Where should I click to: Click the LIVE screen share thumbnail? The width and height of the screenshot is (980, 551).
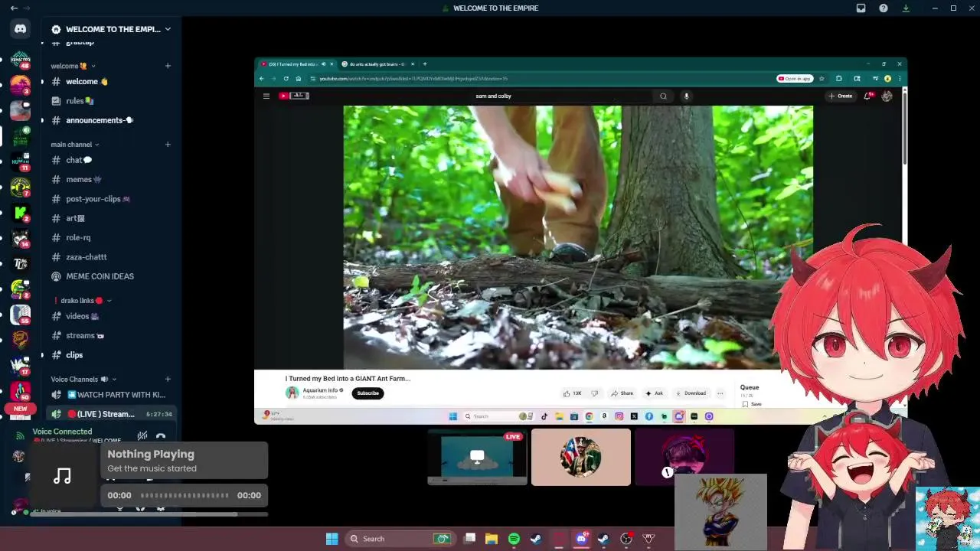click(x=477, y=458)
